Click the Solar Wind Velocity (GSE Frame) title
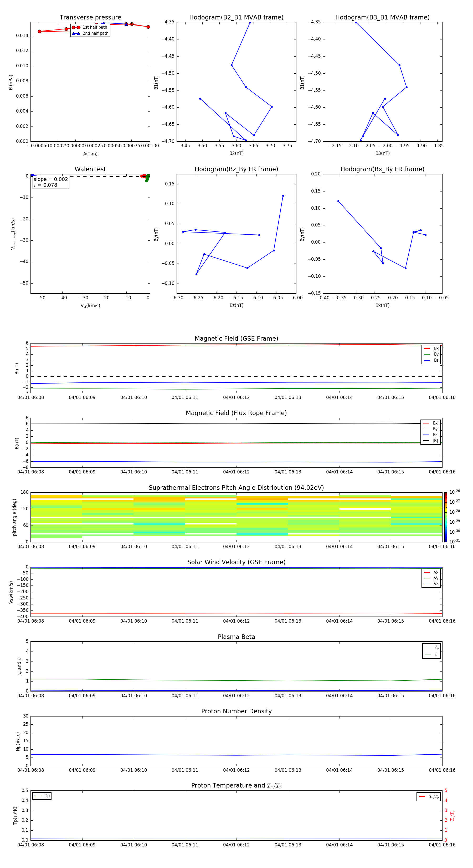Image resolution: width=473 pixels, height=868 pixels. click(x=236, y=562)
